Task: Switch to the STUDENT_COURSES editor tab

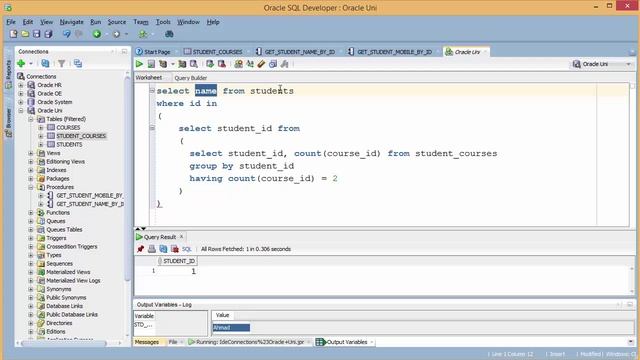Action: tap(214, 52)
